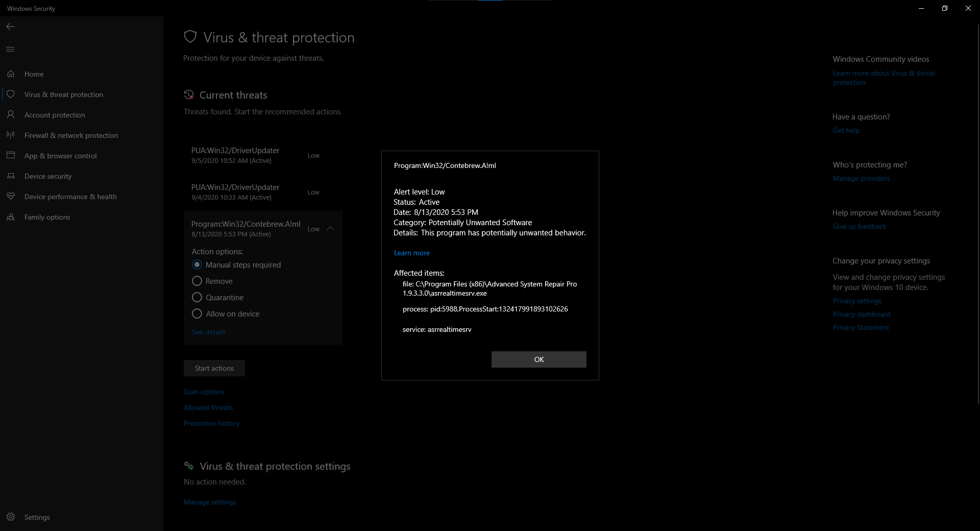
Task: Click the Account protection person icon
Action: pos(11,115)
